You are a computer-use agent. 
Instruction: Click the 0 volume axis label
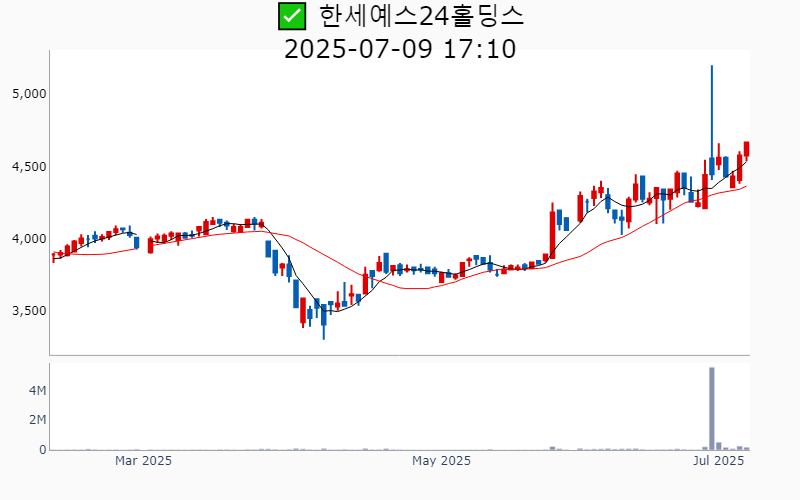[x=43, y=450]
